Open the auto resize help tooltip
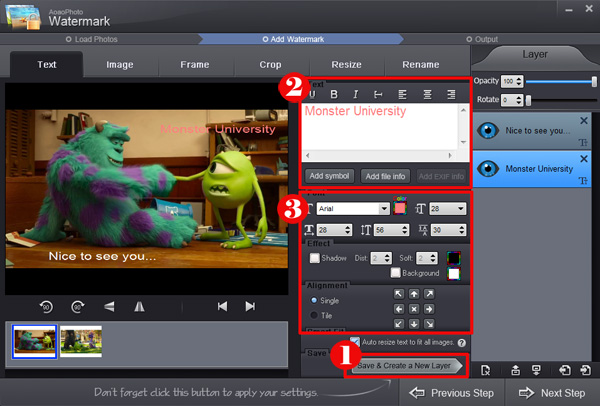Image resolution: width=600 pixels, height=406 pixels. (462, 343)
